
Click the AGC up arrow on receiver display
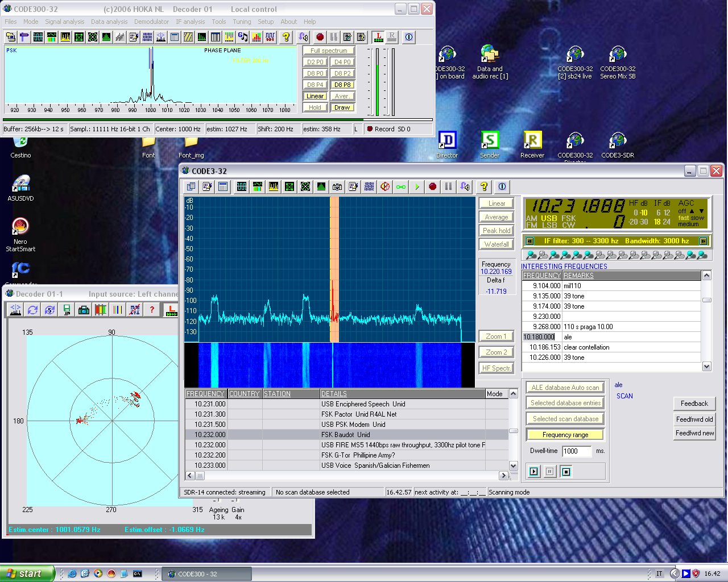[x=692, y=211]
